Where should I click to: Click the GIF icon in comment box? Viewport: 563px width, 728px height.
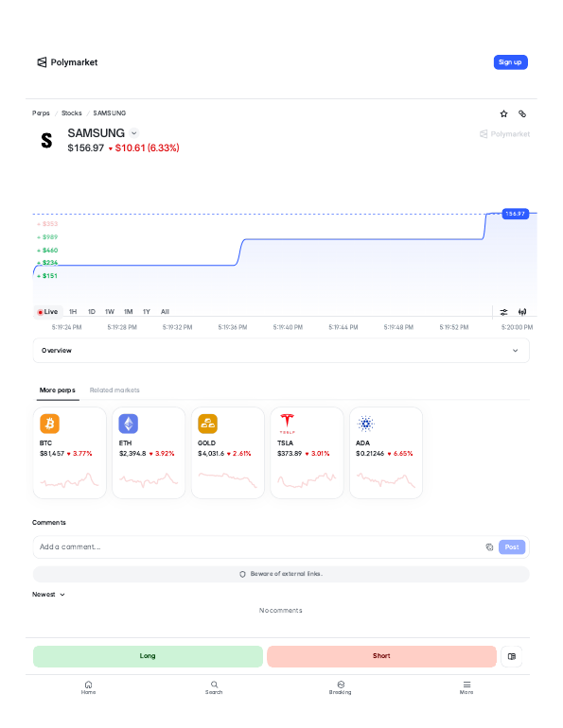pos(489,546)
